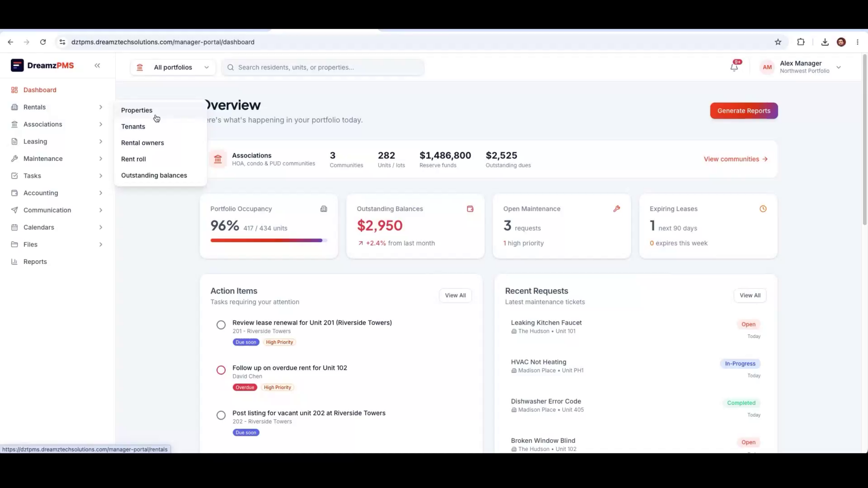
Task: Open Rent roll from the flyout menu
Action: click(x=161, y=159)
